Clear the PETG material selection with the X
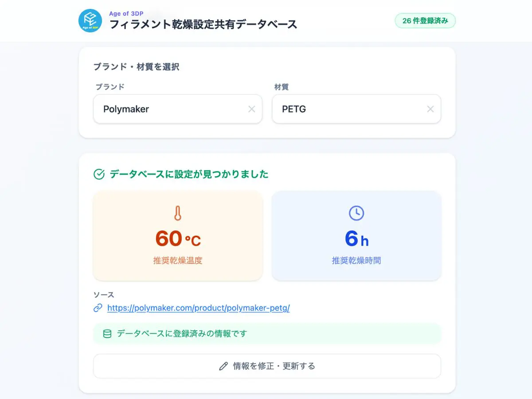The height and width of the screenshot is (399, 532). click(x=430, y=109)
